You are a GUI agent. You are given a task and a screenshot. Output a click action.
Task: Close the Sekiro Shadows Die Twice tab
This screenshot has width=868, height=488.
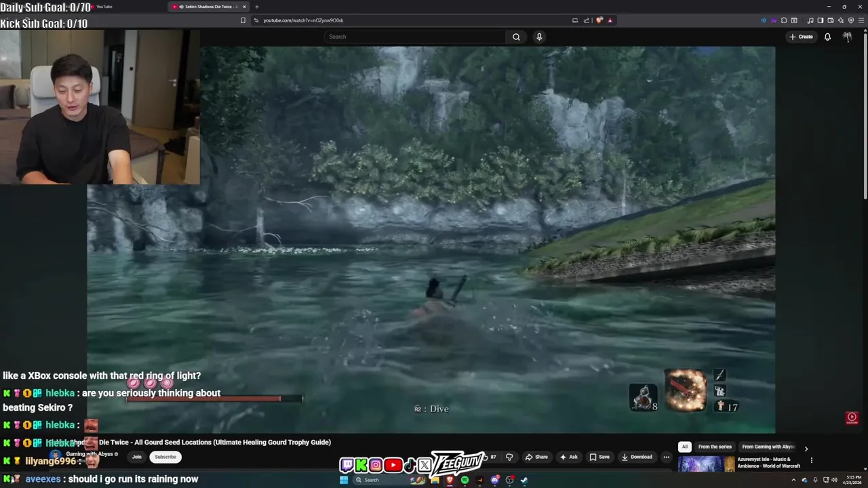point(244,7)
